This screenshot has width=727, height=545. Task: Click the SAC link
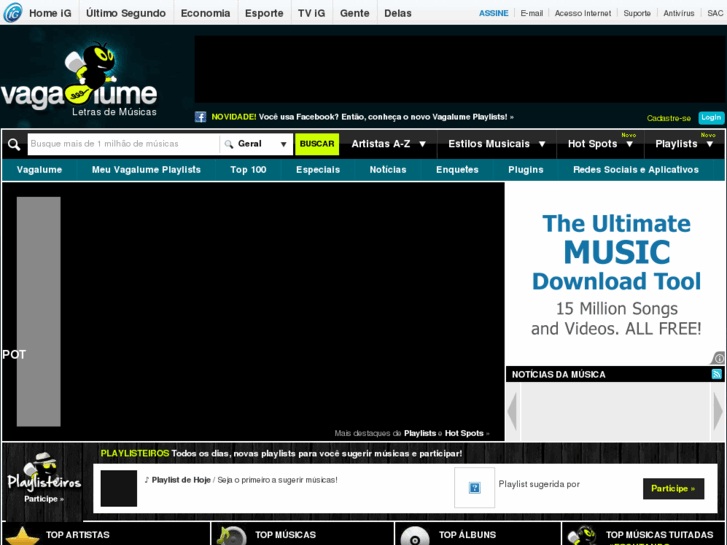pos(715,13)
